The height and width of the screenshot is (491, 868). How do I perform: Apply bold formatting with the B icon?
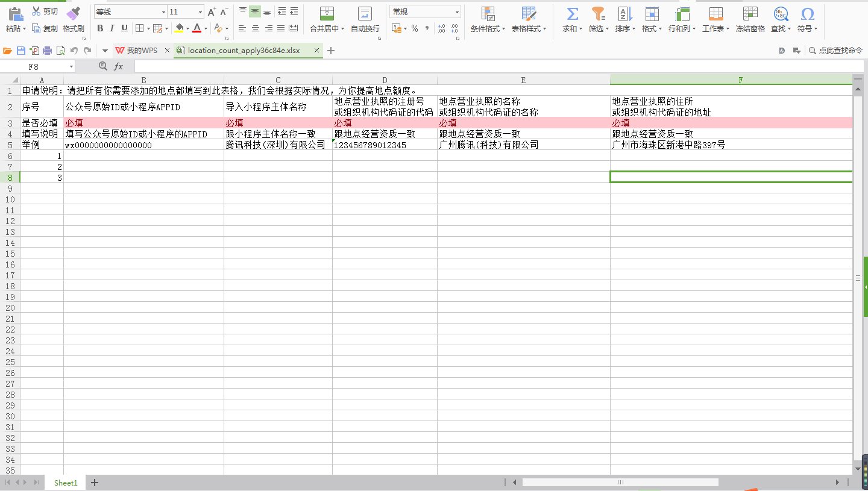point(100,28)
